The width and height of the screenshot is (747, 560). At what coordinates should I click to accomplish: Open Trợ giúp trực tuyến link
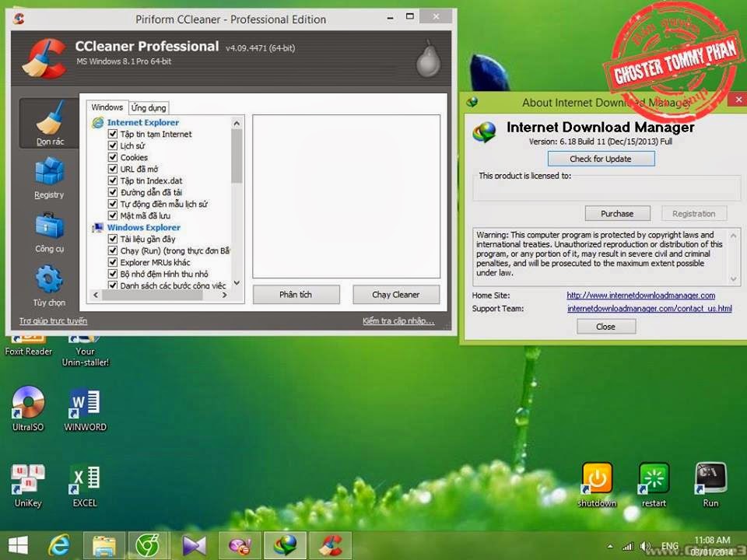click(54, 321)
